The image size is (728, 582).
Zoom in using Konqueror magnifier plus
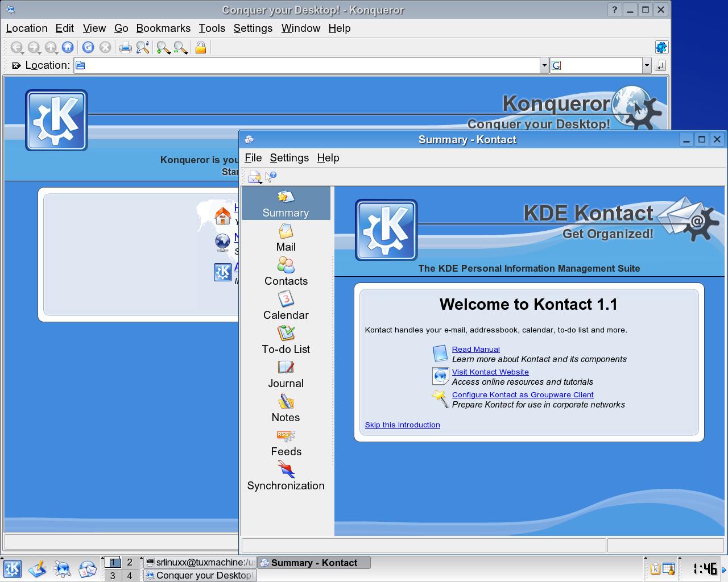(x=162, y=48)
